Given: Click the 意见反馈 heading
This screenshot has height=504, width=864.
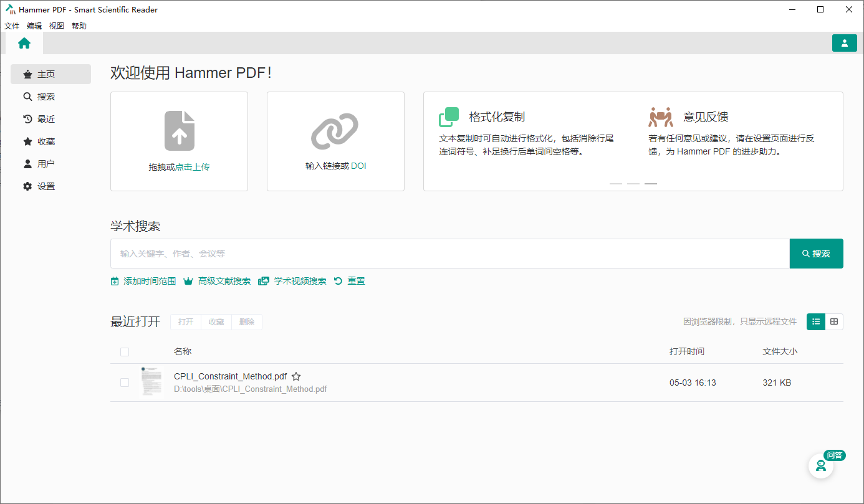Looking at the screenshot, I should 706,116.
